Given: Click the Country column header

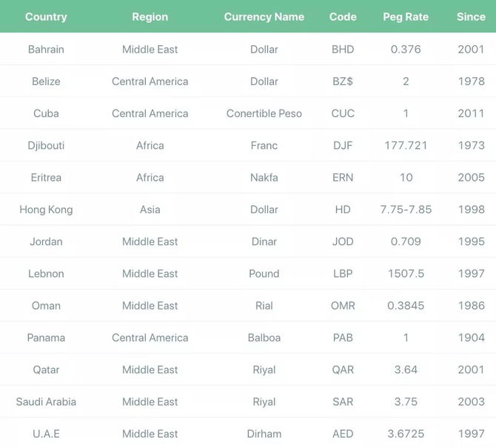Looking at the screenshot, I should coord(46,17).
